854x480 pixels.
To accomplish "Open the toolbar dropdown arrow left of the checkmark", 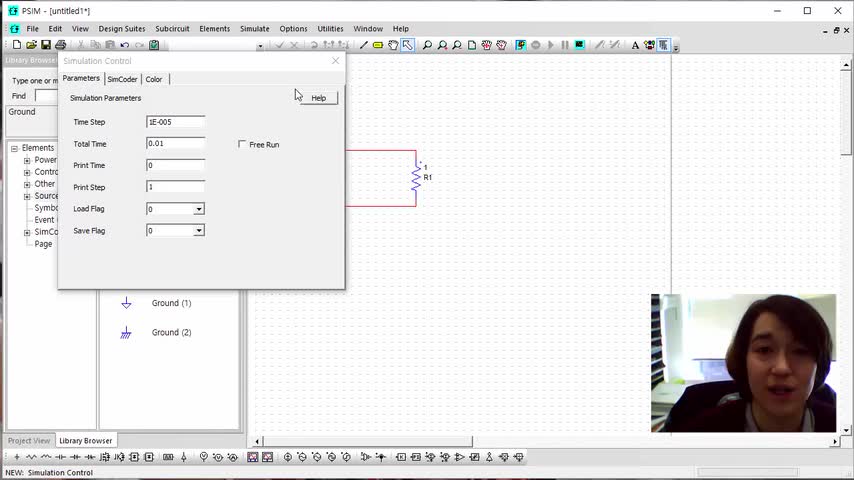I will tap(260, 46).
